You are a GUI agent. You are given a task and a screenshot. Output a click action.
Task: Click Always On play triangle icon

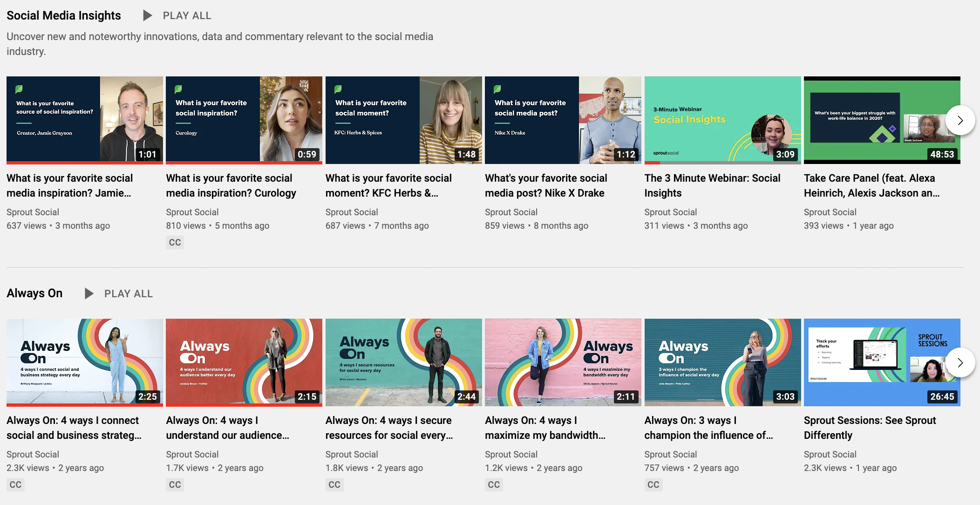click(x=89, y=293)
